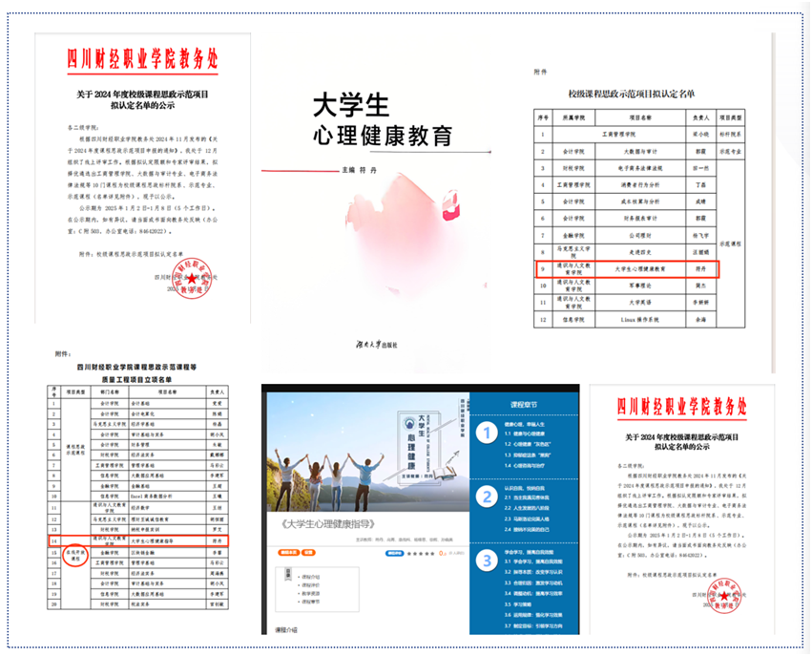Click 大数据与审计 in the 拟认定名单 table
This screenshot has height=656, width=812.
click(x=640, y=151)
